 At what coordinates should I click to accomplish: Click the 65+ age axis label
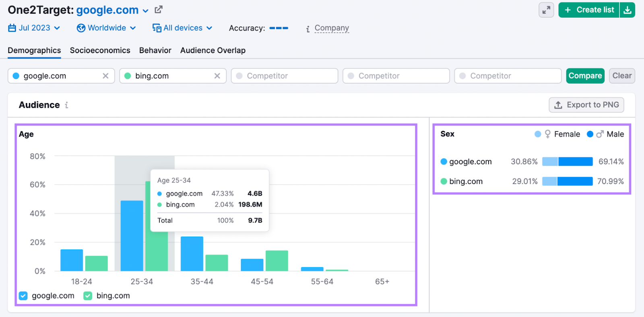(382, 282)
